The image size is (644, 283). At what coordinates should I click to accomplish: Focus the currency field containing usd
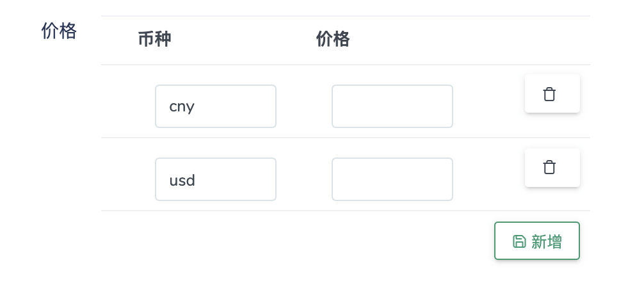click(x=215, y=180)
